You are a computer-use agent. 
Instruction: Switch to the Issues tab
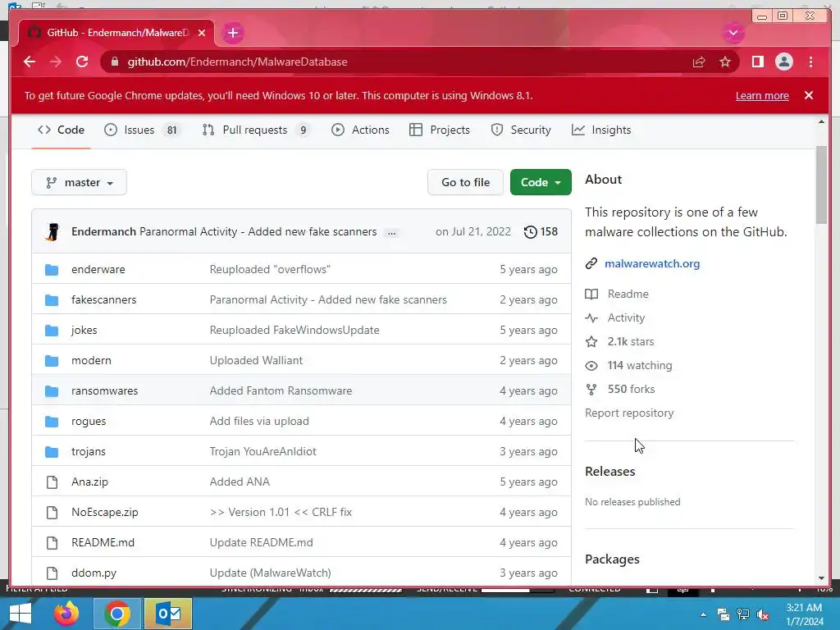coord(142,130)
